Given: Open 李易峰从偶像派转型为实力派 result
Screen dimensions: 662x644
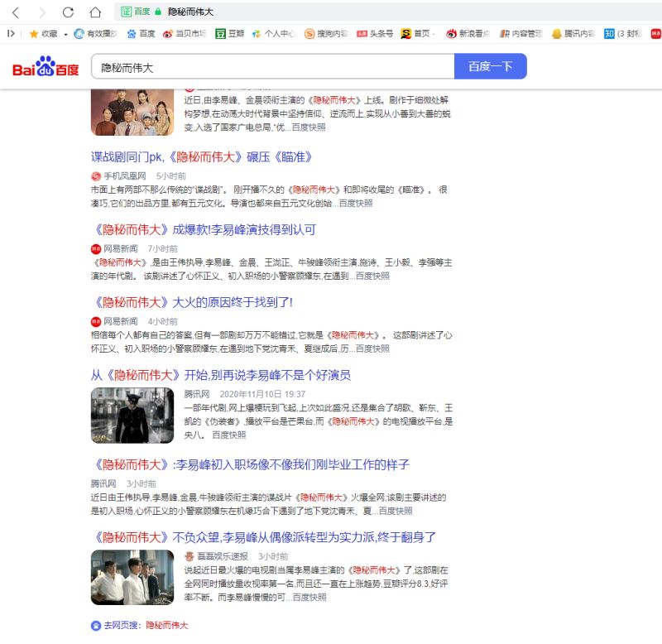Looking at the screenshot, I should [x=263, y=537].
